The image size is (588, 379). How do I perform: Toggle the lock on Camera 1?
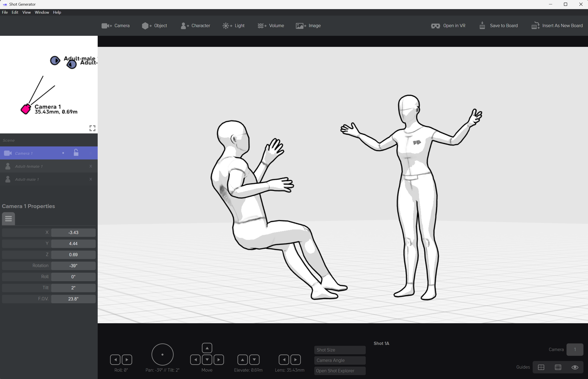tap(76, 153)
